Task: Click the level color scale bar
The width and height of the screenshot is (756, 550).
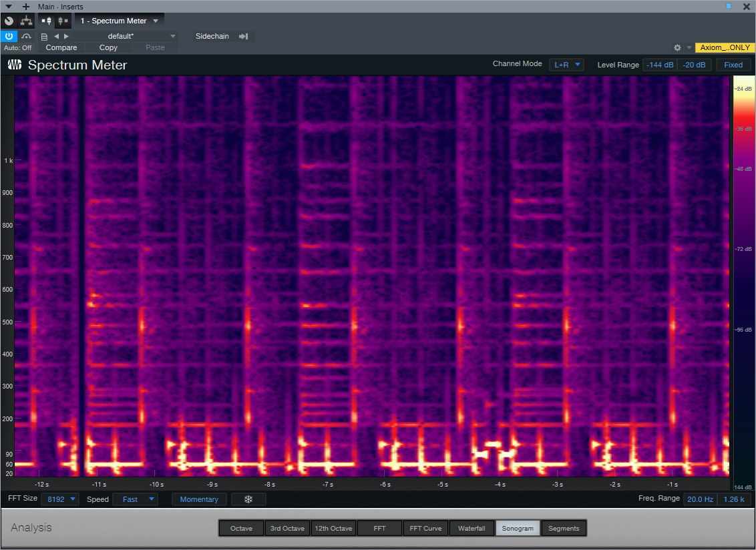Action: click(x=743, y=280)
